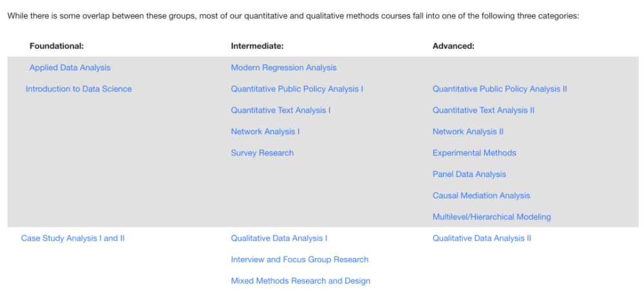The image size is (644, 298).
Task: Open the Experimental Methods link
Action: click(x=475, y=153)
